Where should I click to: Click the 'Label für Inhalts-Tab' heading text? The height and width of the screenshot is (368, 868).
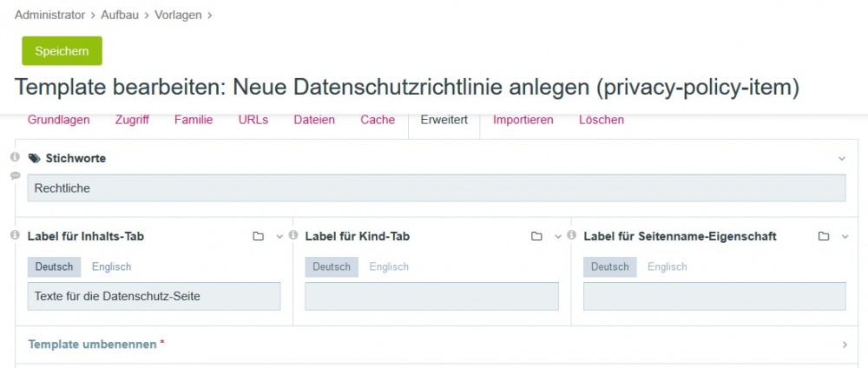86,236
